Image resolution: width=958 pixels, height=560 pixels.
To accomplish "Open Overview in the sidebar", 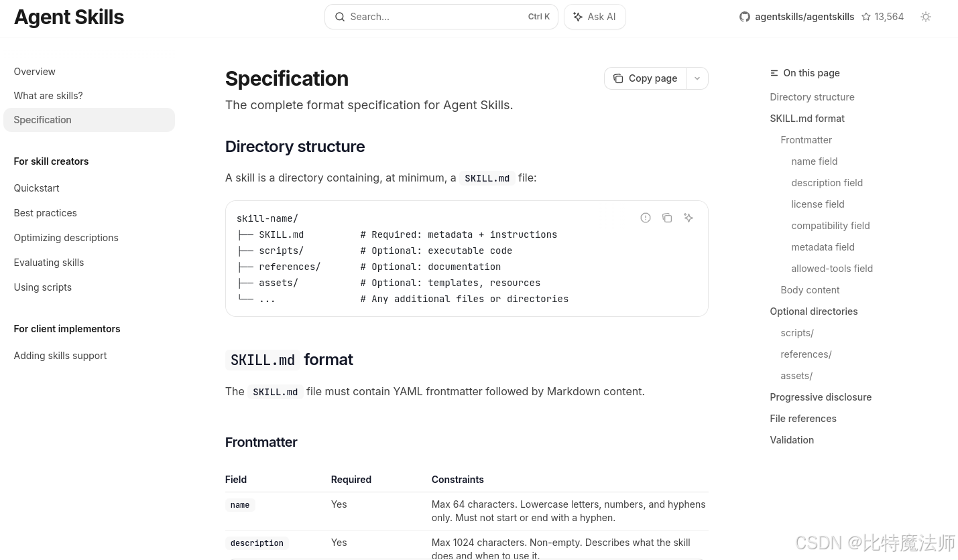I will coord(34,72).
